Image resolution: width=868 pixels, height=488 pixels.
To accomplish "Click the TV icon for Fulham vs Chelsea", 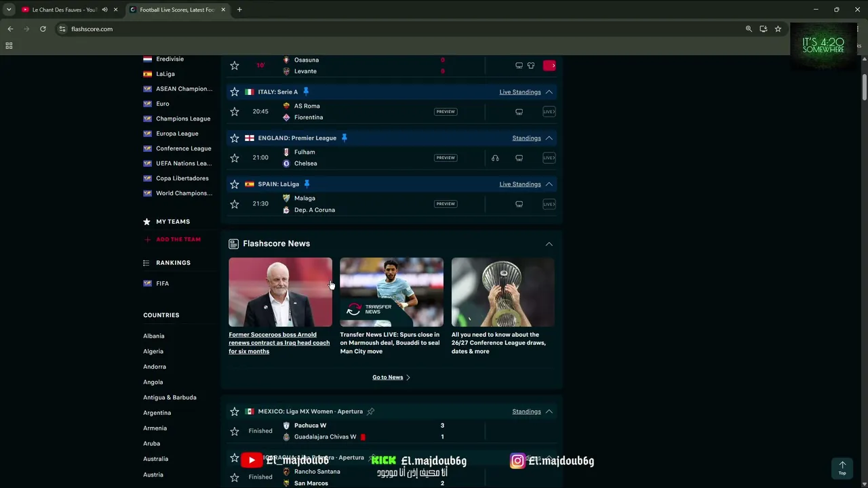I will click(519, 158).
